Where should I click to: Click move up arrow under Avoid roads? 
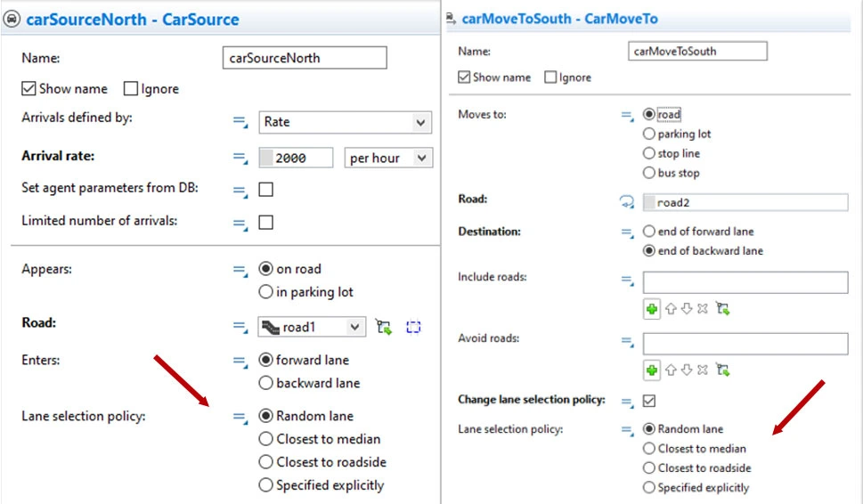671,370
